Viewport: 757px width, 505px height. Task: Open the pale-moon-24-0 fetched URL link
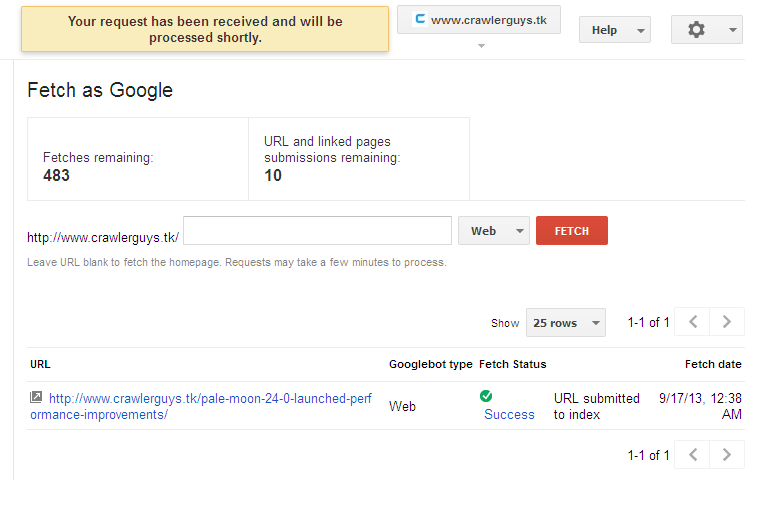tap(201, 407)
